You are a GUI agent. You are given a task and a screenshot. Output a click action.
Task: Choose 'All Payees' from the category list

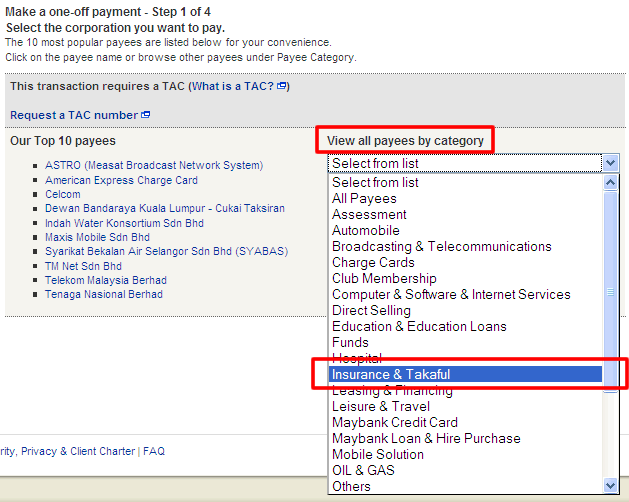tap(465, 199)
